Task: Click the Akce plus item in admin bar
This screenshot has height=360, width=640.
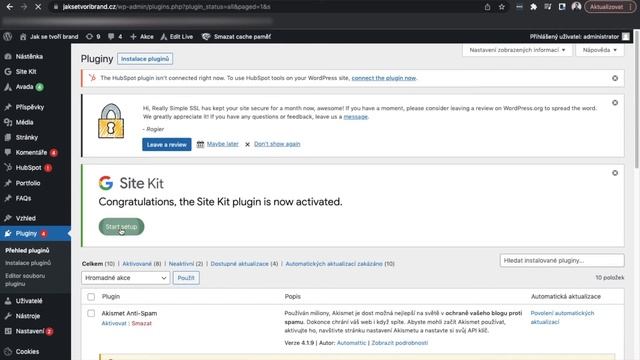Action: 142,36
